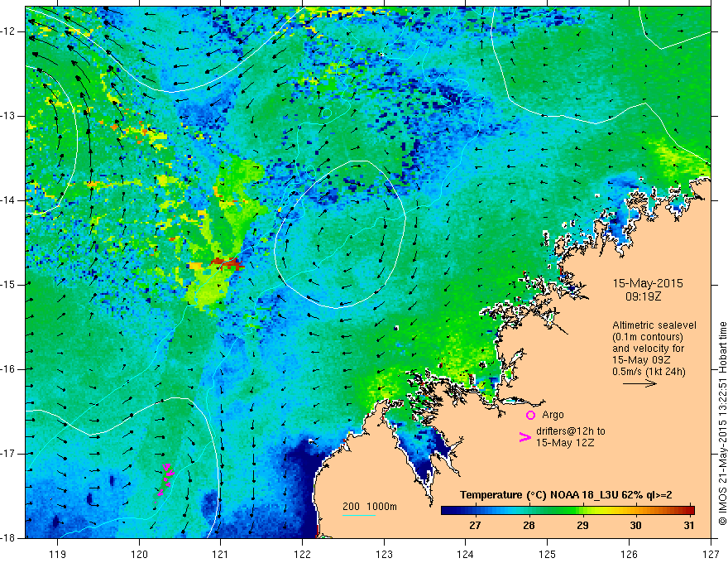Viewport: 728px width, 563px height.
Task: Click the date label 15-May-2015
Action: pos(648,283)
